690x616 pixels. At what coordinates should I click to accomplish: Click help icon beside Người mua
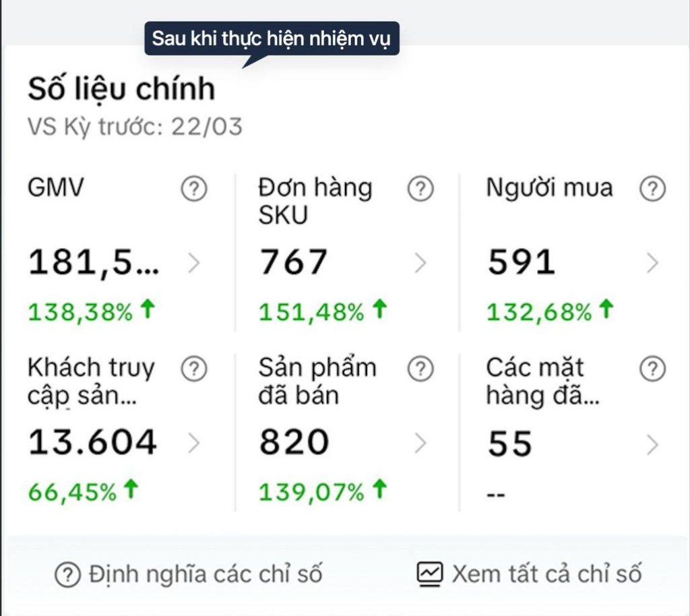coord(652,190)
